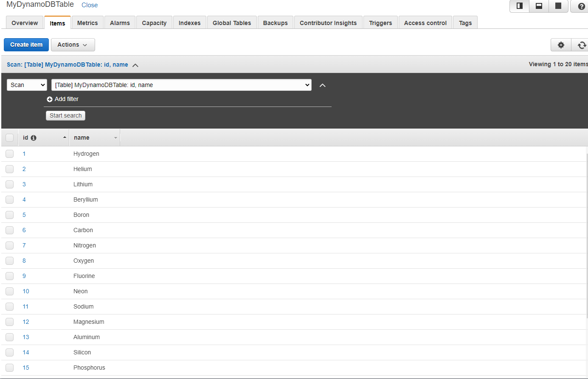Click the name cell Silicon

82,352
